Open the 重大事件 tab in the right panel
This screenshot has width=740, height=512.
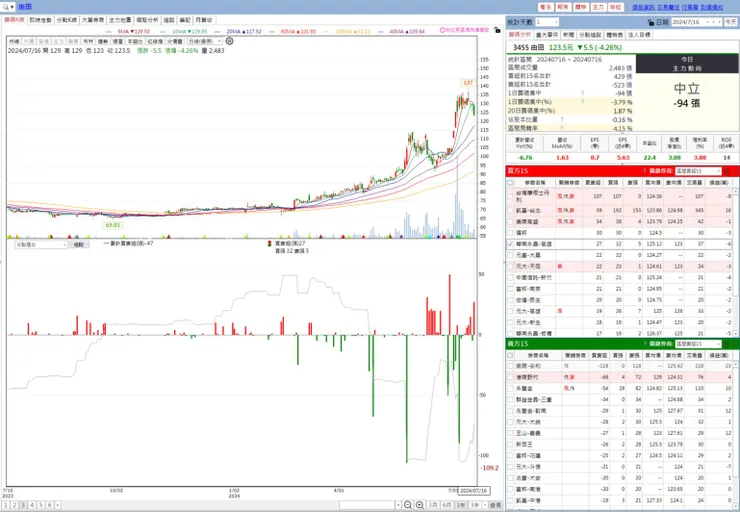(547, 35)
